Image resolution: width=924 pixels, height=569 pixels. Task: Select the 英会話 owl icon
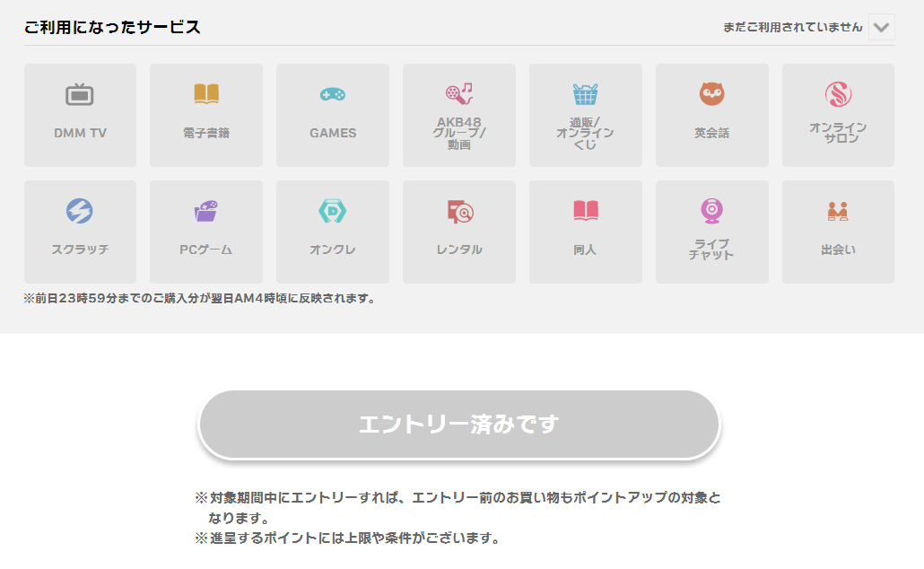tap(711, 93)
